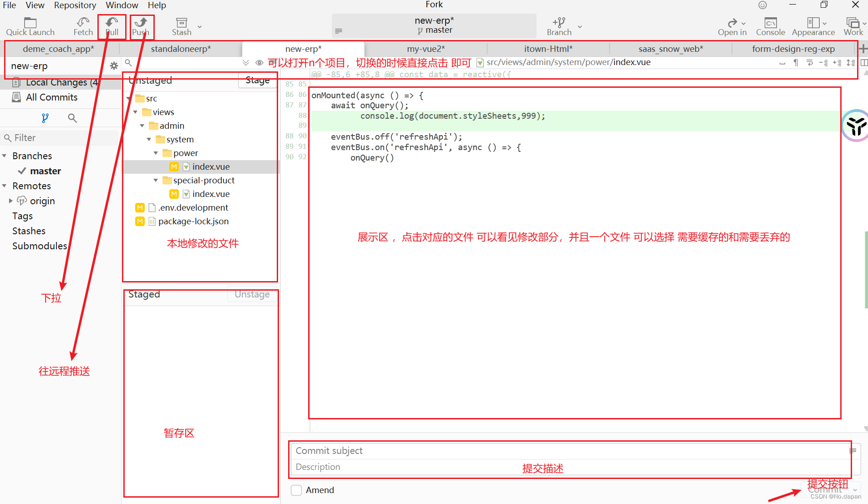
Task: Enable the Amend checkbox
Action: 296,490
